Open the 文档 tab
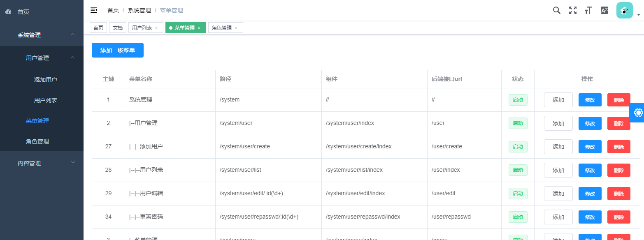Image resolution: width=644 pixels, height=240 pixels. click(117, 27)
